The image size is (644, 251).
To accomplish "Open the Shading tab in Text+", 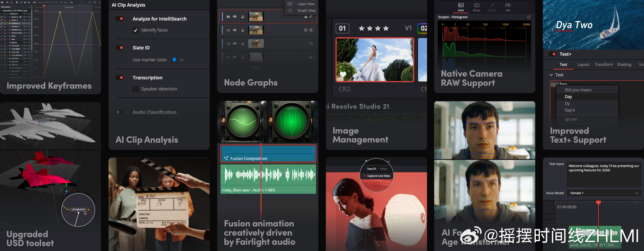I will [624, 65].
